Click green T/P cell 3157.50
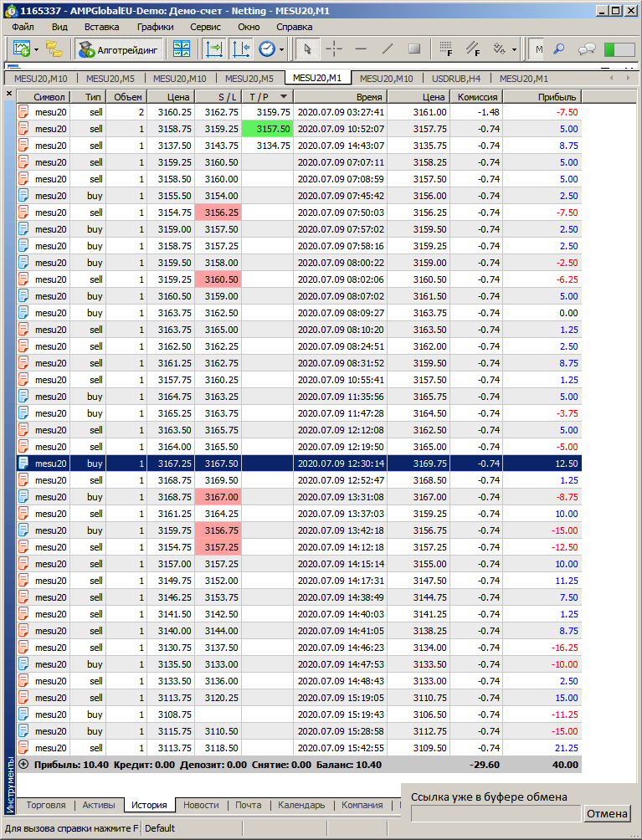Viewport: 642px width, 840px height. pyautogui.click(x=267, y=129)
